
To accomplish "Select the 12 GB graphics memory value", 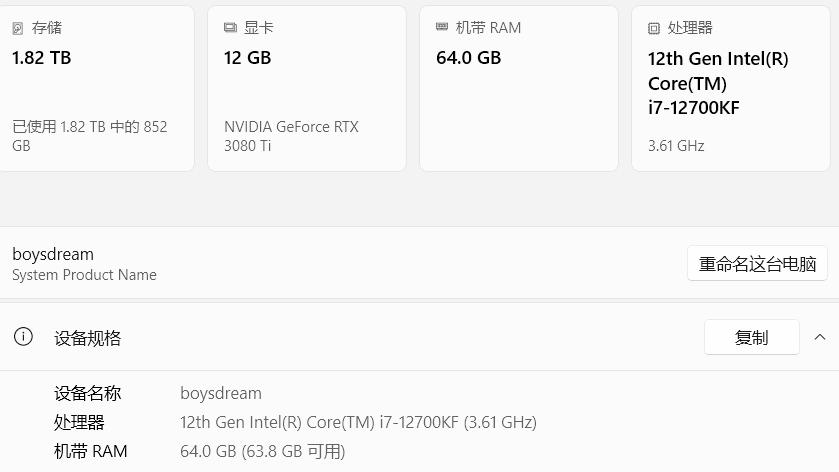I will 247,58.
